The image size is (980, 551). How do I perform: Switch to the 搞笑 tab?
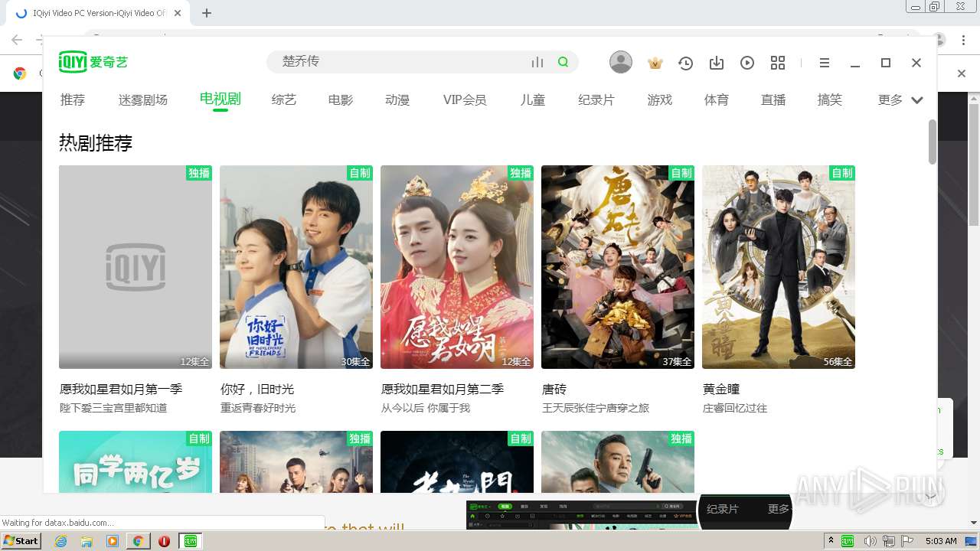[830, 100]
